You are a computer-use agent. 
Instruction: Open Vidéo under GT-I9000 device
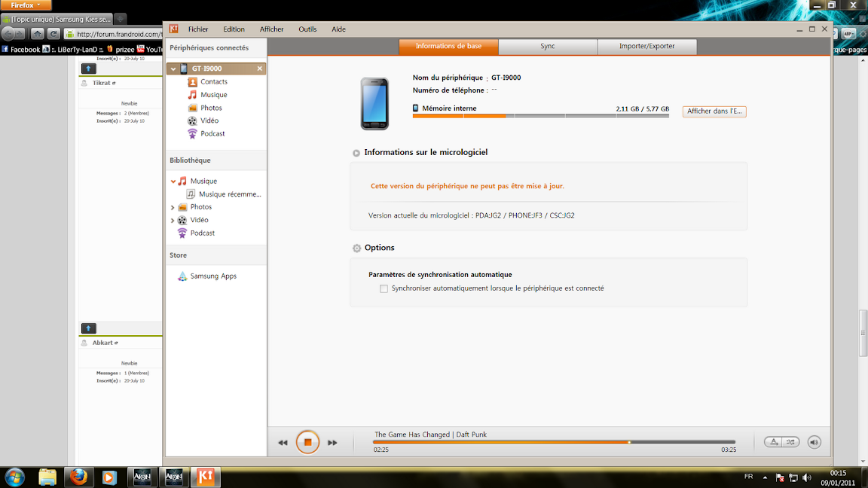click(x=203, y=120)
